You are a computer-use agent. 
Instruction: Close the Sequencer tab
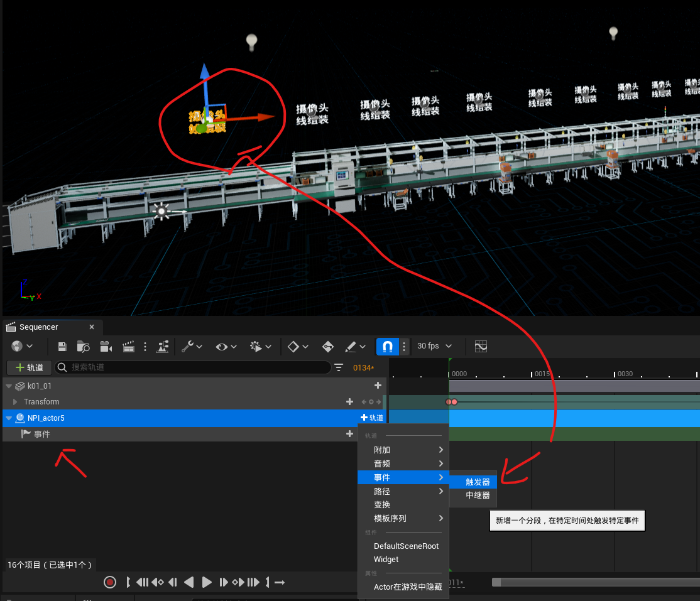92,327
